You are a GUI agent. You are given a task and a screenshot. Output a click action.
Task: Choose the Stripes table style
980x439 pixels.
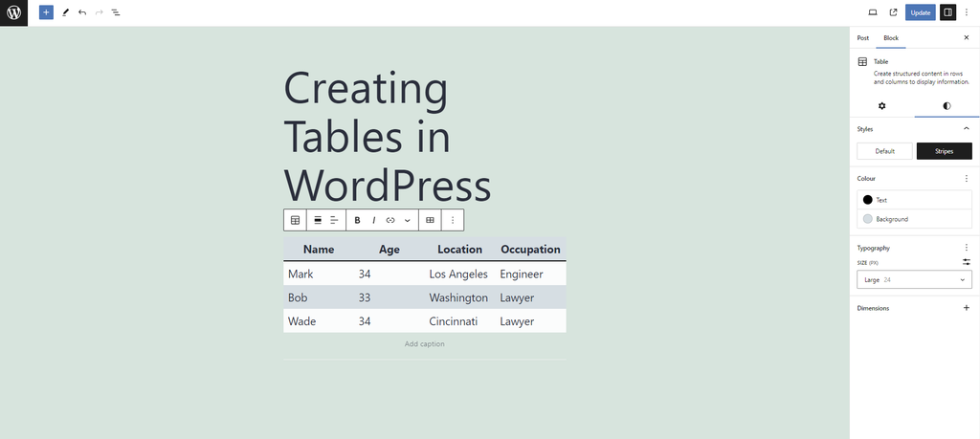click(x=945, y=151)
